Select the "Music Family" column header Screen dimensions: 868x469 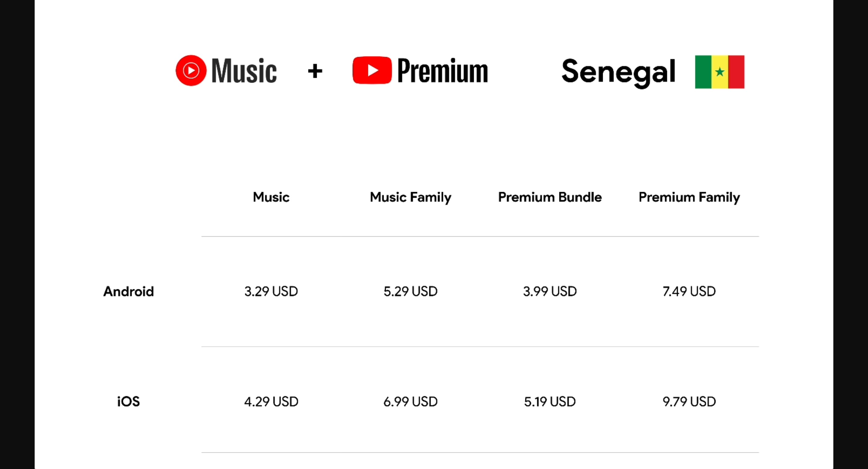[x=410, y=197]
